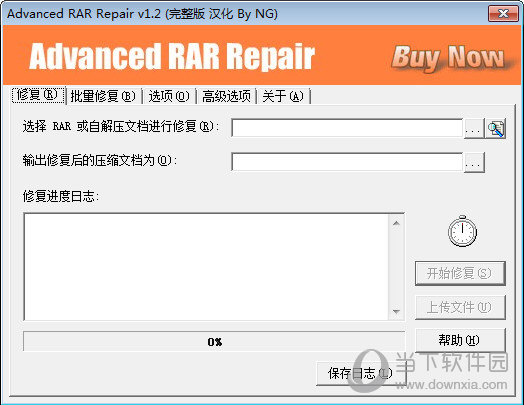
Task: Click the 保存日志(L) button
Action: [361, 374]
